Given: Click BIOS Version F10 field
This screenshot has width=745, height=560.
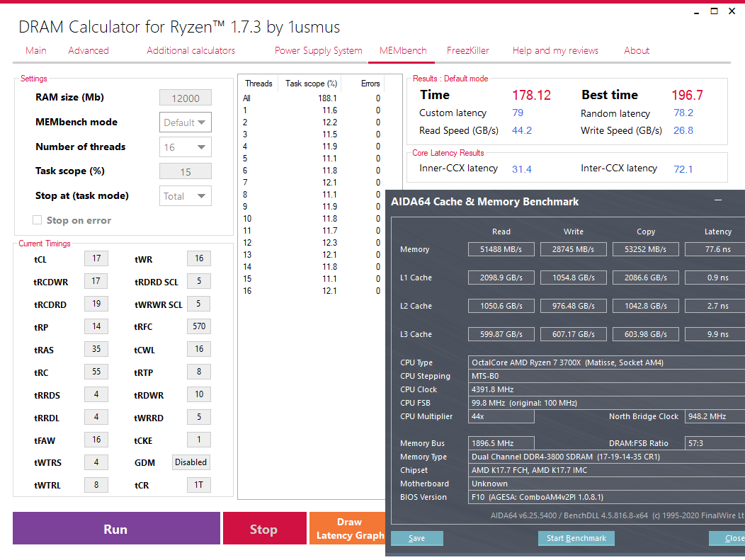Looking at the screenshot, I should click(606, 497).
